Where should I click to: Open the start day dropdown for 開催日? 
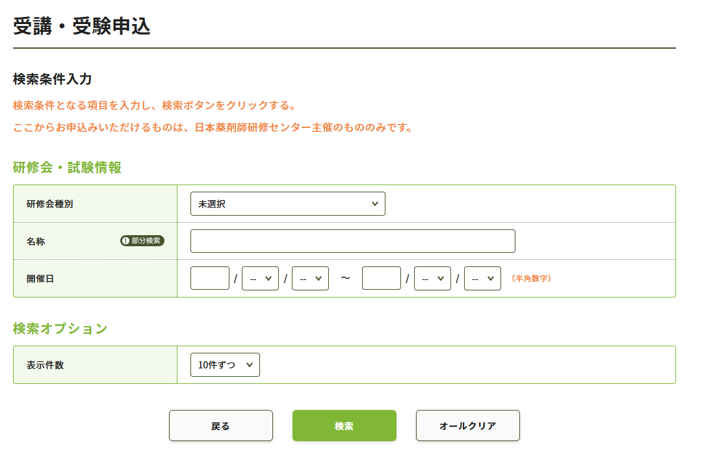(x=310, y=278)
